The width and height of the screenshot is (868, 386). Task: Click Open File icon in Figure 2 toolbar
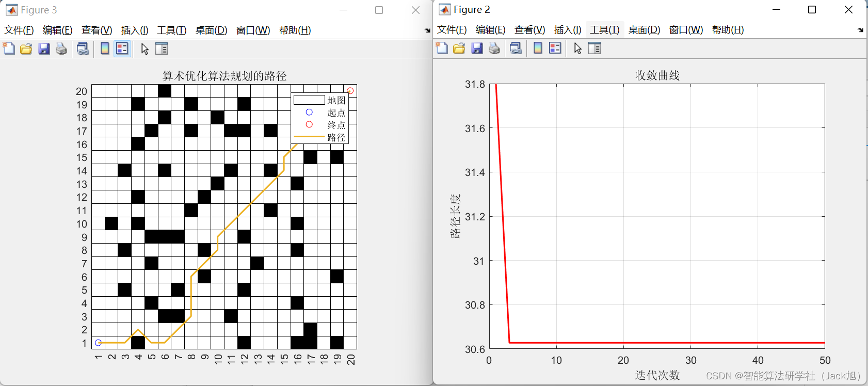click(459, 49)
